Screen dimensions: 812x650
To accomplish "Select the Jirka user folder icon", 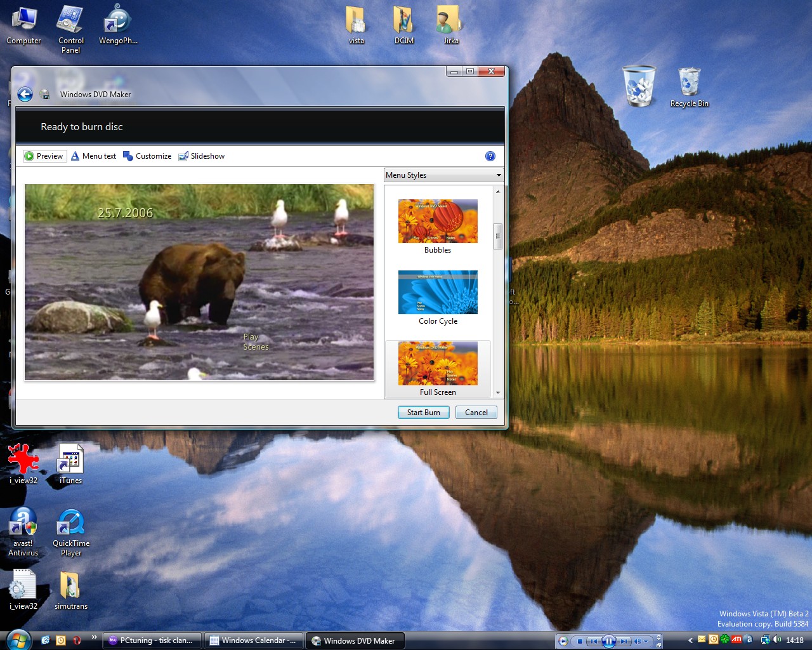I will (450, 25).
